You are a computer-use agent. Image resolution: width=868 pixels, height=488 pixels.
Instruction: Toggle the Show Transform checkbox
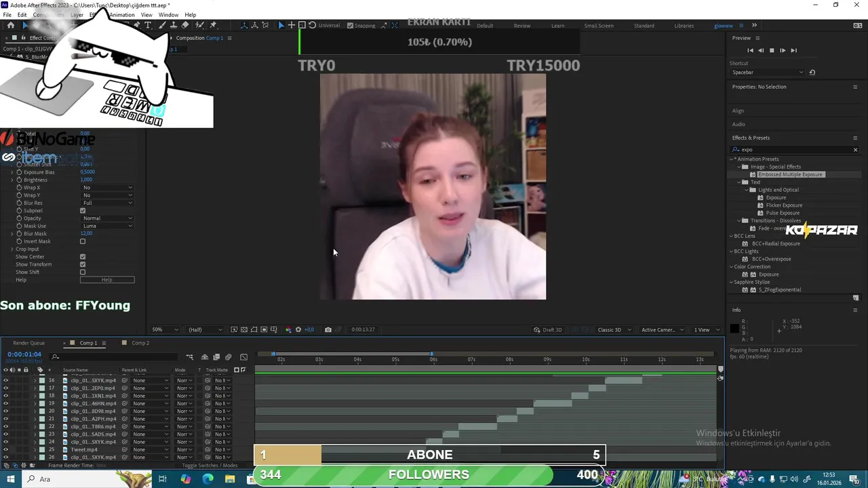click(83, 264)
